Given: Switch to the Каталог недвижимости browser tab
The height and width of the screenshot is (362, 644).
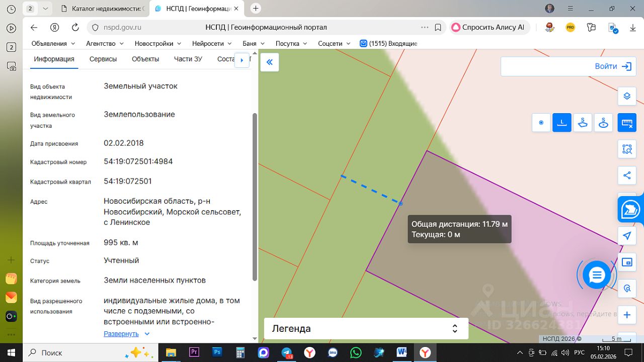Looking at the screenshot, I should 103,9.
